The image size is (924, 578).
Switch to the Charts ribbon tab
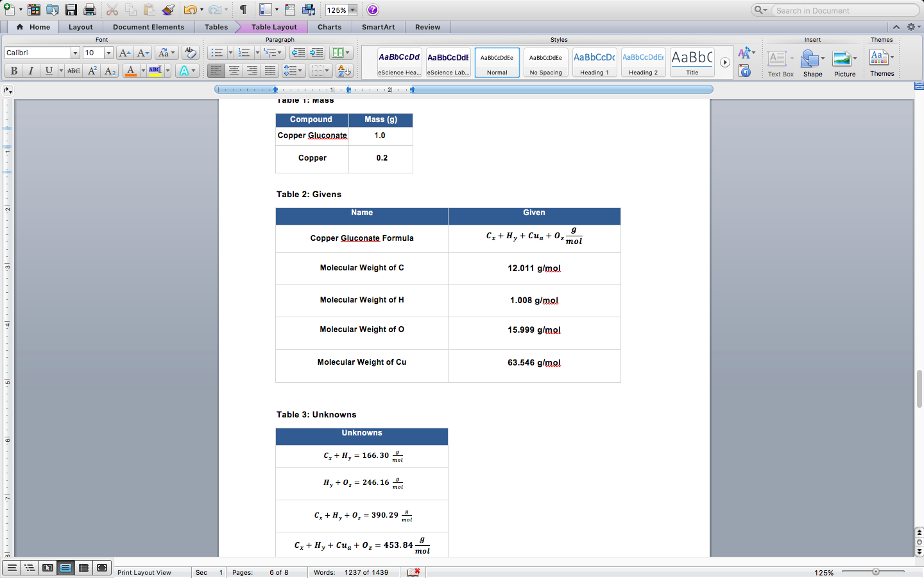click(x=329, y=27)
